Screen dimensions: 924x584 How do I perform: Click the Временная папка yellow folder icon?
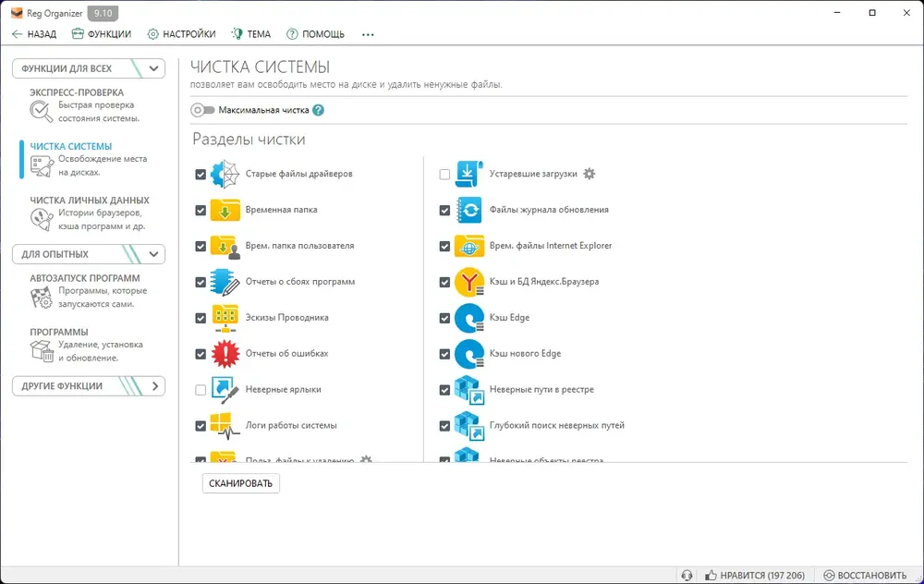[x=225, y=210]
